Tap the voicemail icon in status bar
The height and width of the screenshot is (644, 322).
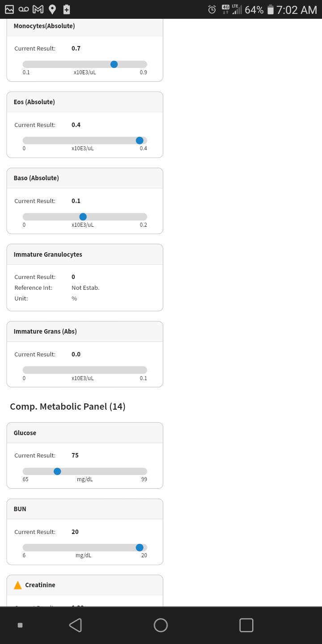[x=24, y=9]
